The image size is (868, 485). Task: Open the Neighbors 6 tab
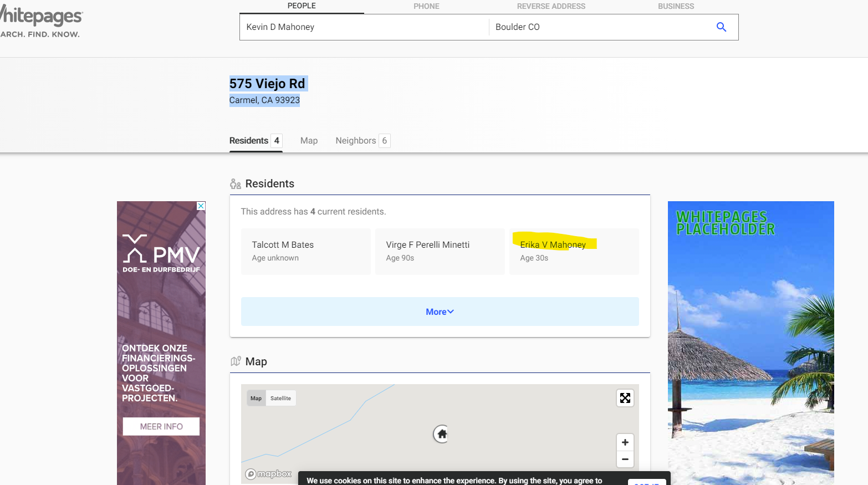point(362,141)
